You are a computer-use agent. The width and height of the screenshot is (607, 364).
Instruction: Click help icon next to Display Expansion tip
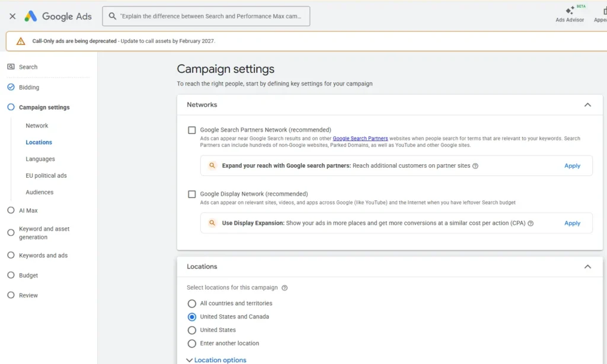(531, 223)
